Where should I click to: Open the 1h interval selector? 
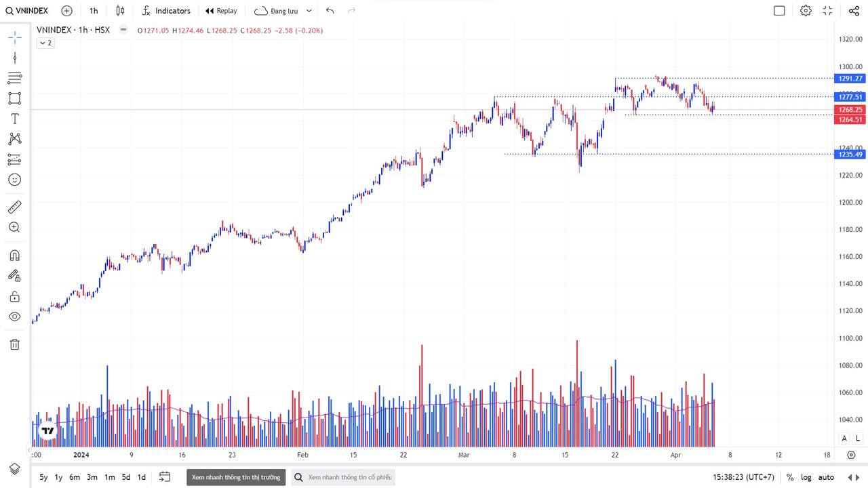click(94, 11)
